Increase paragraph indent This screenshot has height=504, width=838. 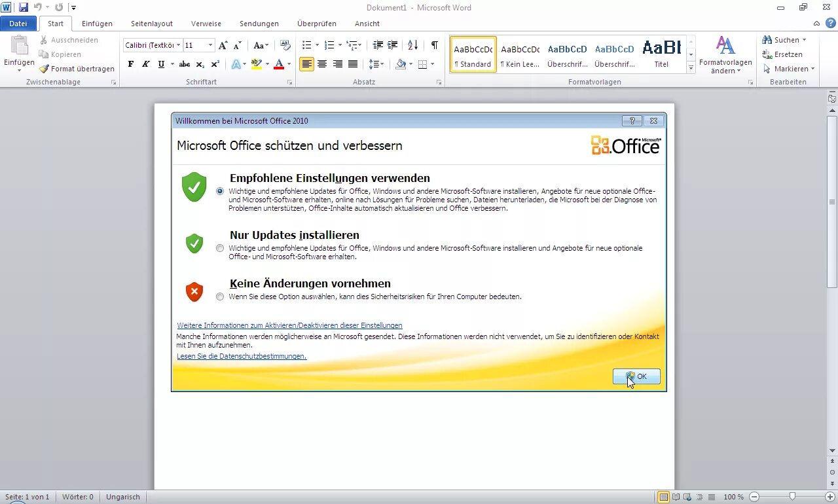coord(393,45)
